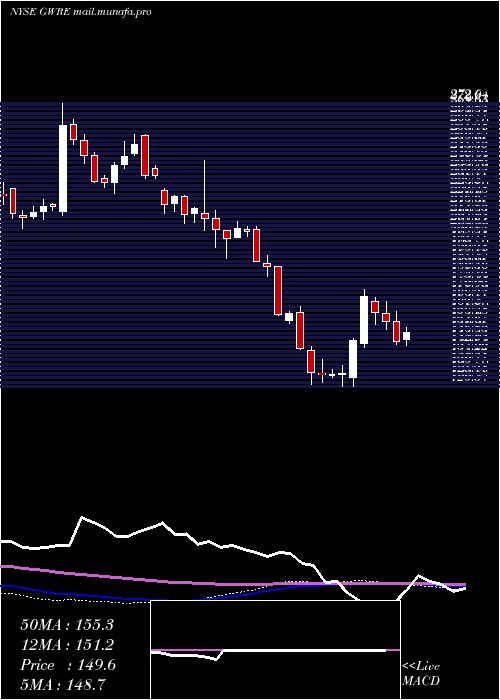Click the '<<Live MACD' label
The height and width of the screenshot is (700, 500).
click(421, 674)
